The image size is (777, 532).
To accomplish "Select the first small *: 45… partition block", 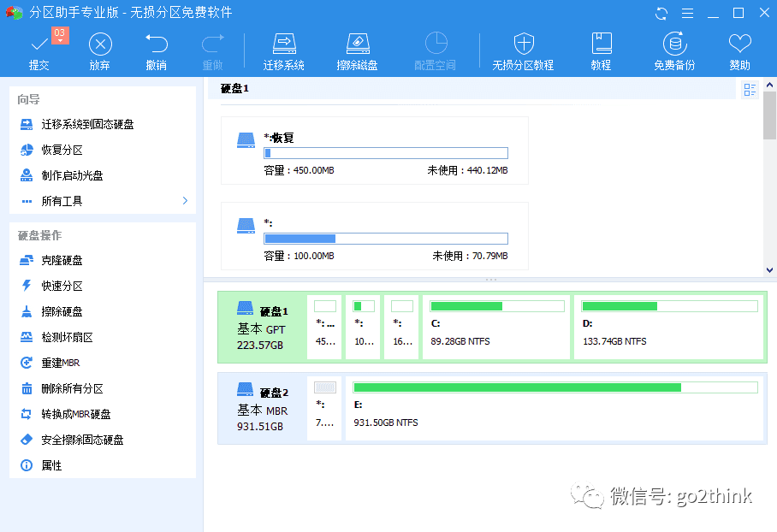I will tap(324, 327).
